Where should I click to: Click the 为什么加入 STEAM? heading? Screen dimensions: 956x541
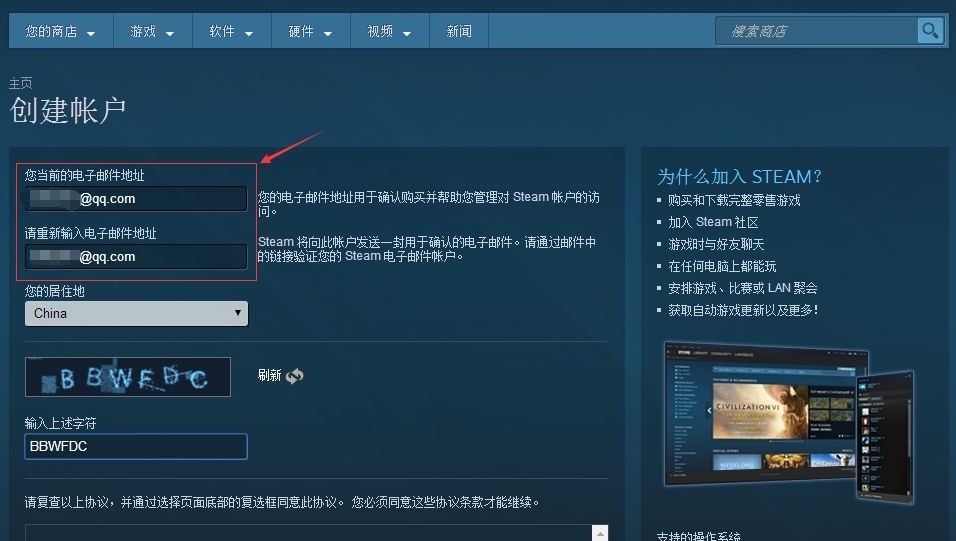click(739, 177)
